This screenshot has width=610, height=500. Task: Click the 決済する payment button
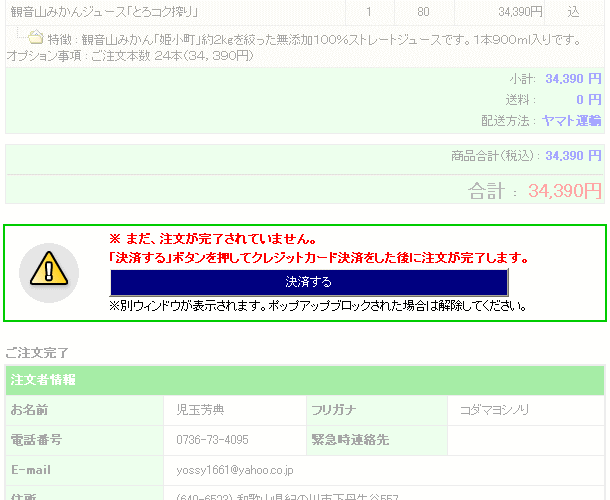(x=309, y=282)
